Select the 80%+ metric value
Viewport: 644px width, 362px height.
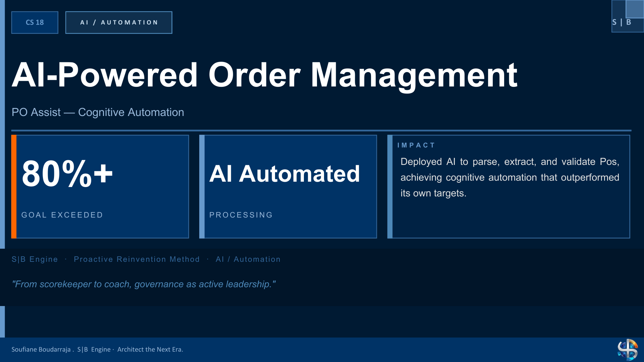[67, 174]
